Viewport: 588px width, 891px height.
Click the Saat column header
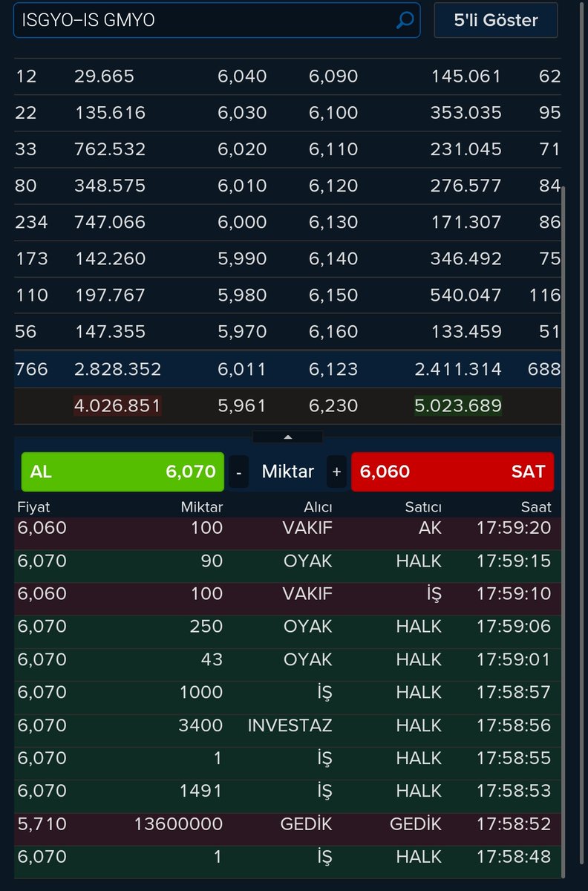pyautogui.click(x=536, y=508)
